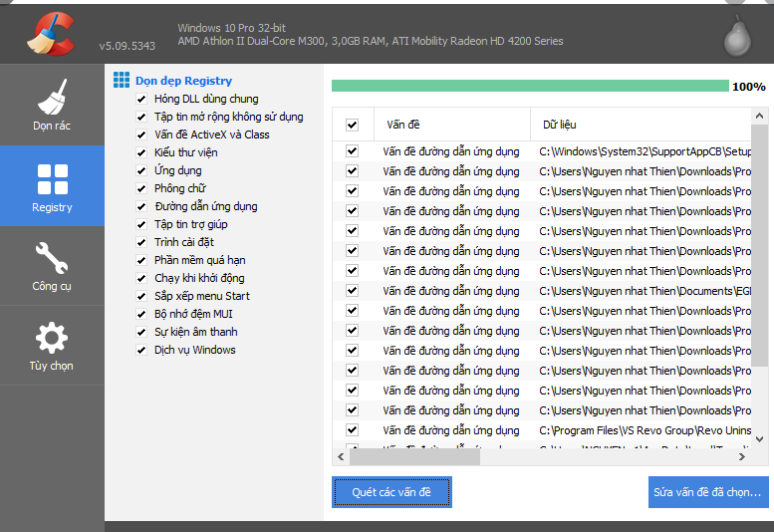Open the Công cụ tools section
774x532 pixels.
pos(52,266)
